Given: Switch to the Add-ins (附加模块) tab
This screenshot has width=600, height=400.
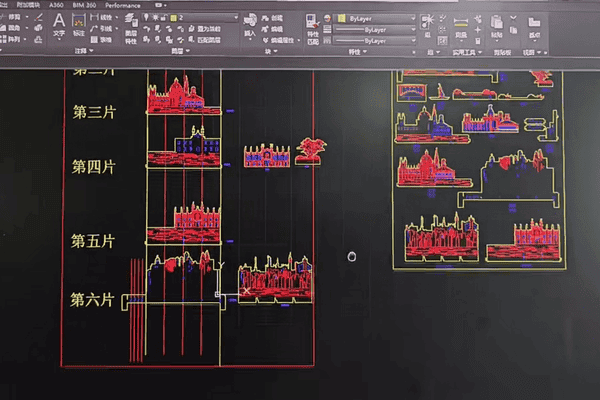Looking at the screenshot, I should point(28,5).
